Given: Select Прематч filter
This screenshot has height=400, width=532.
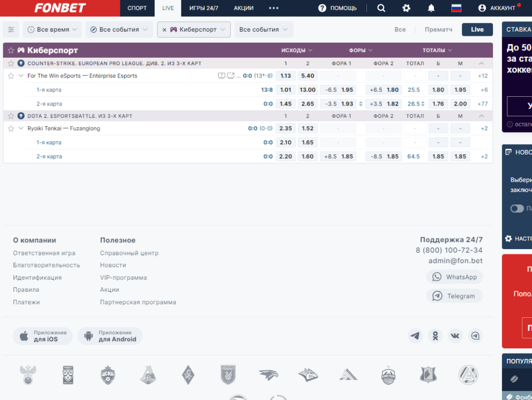Looking at the screenshot, I should pyautogui.click(x=438, y=30).
